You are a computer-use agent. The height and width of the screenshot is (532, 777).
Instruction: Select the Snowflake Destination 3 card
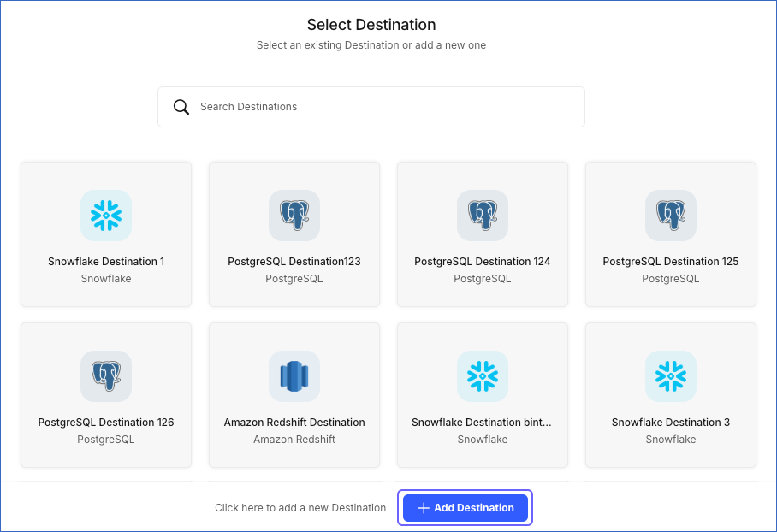click(671, 394)
